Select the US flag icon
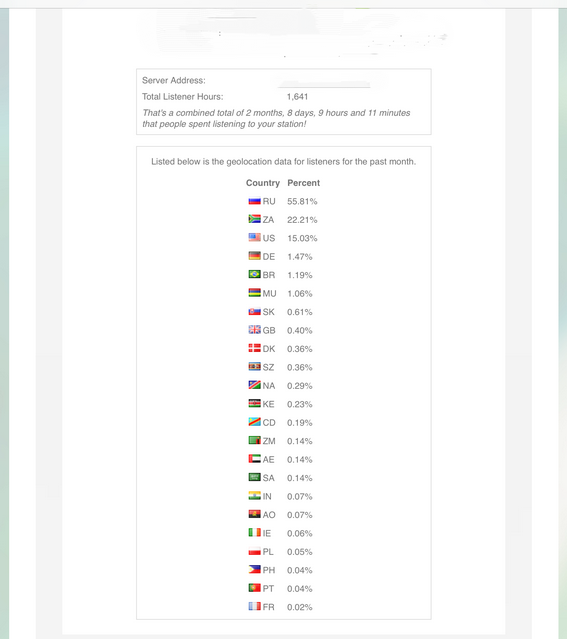 click(x=254, y=238)
